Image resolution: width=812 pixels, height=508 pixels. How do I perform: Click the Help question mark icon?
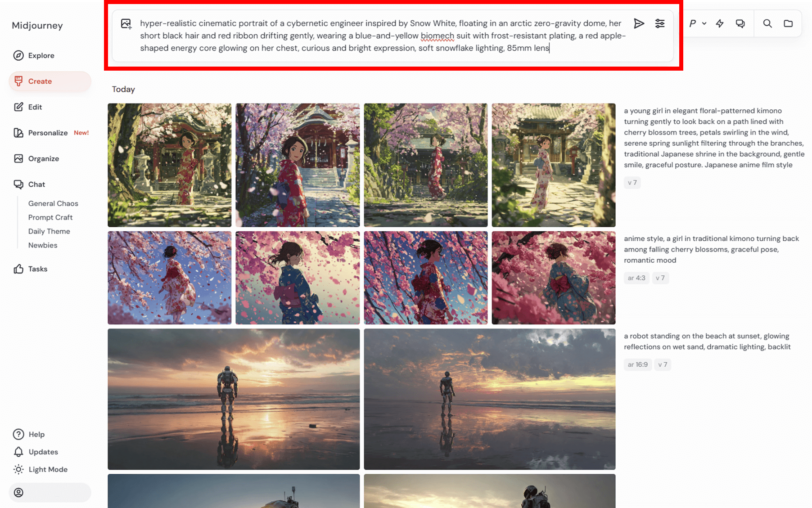[x=18, y=434]
